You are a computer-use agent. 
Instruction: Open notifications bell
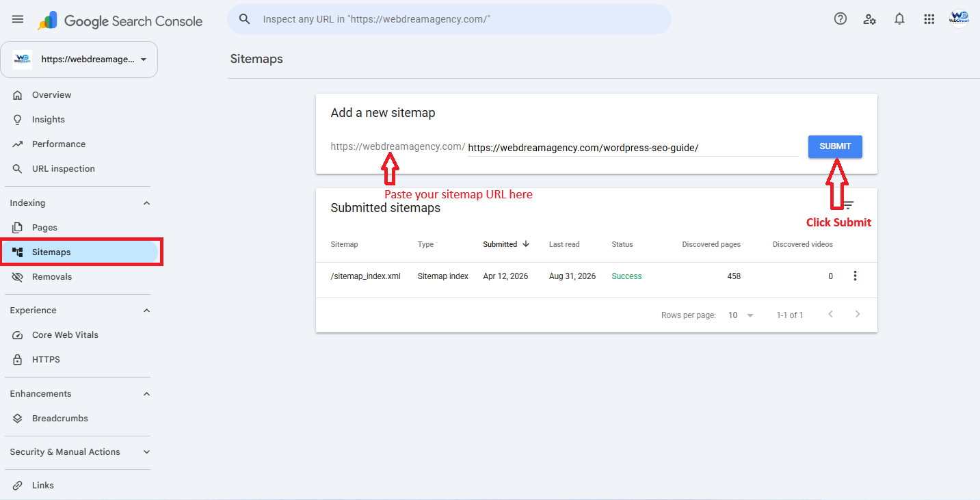[899, 19]
